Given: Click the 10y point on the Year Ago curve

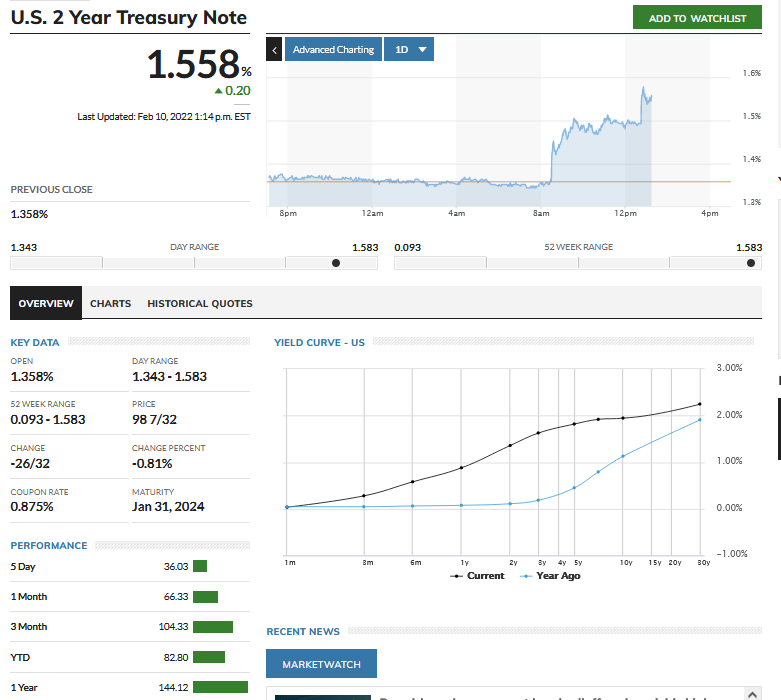Looking at the screenshot, I should 623,456.
